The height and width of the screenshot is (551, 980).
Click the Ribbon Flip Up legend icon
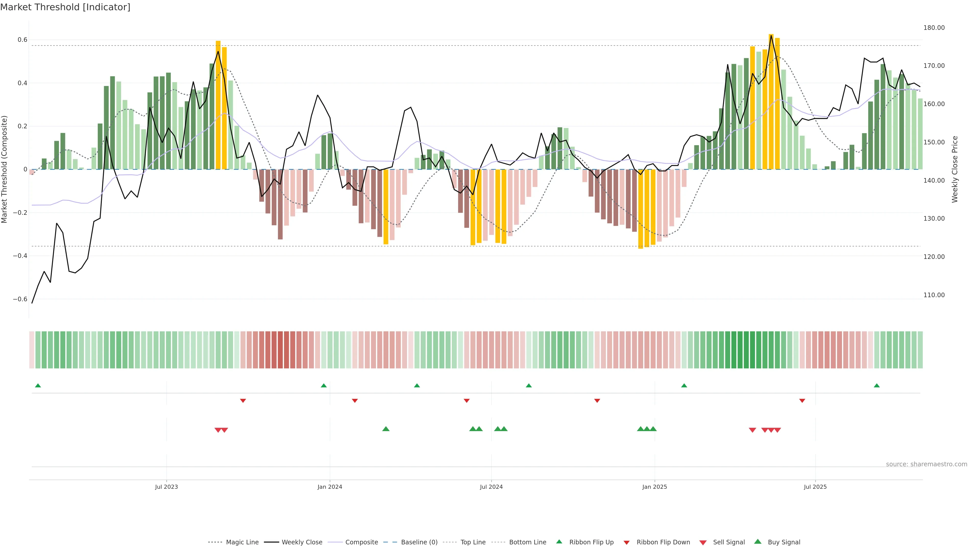click(559, 542)
